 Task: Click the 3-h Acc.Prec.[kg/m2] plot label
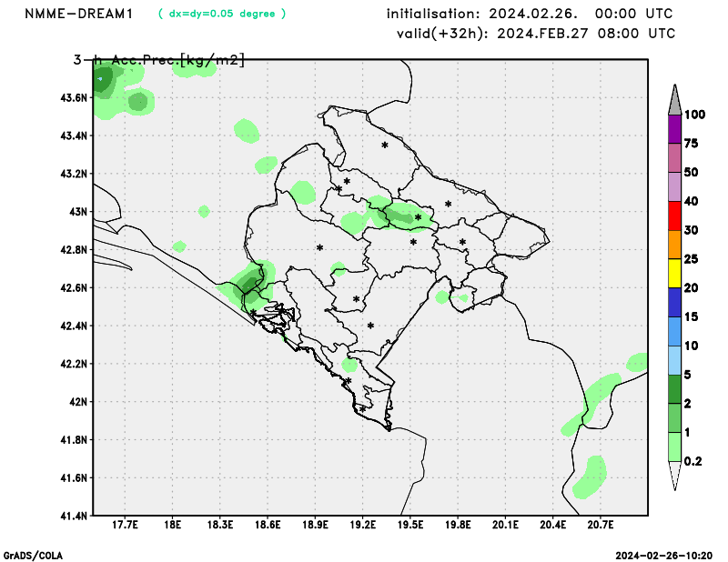[x=158, y=60]
